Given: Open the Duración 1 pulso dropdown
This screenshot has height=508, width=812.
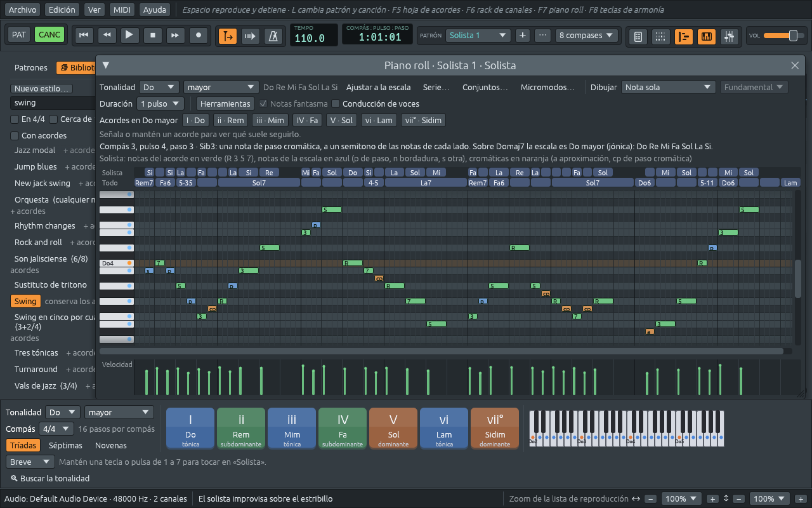Looking at the screenshot, I should click(160, 104).
